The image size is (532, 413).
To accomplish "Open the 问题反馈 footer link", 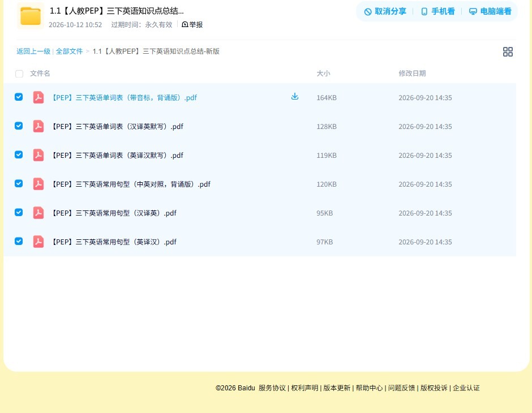I will 402,388.
